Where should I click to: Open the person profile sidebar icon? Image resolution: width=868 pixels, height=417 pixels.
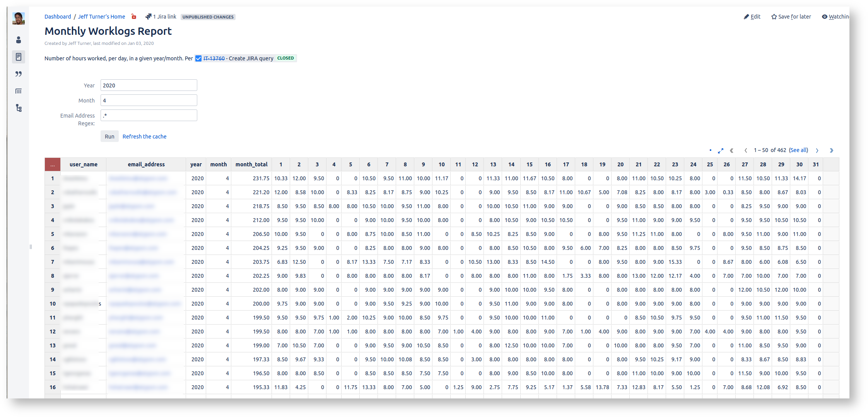click(18, 40)
